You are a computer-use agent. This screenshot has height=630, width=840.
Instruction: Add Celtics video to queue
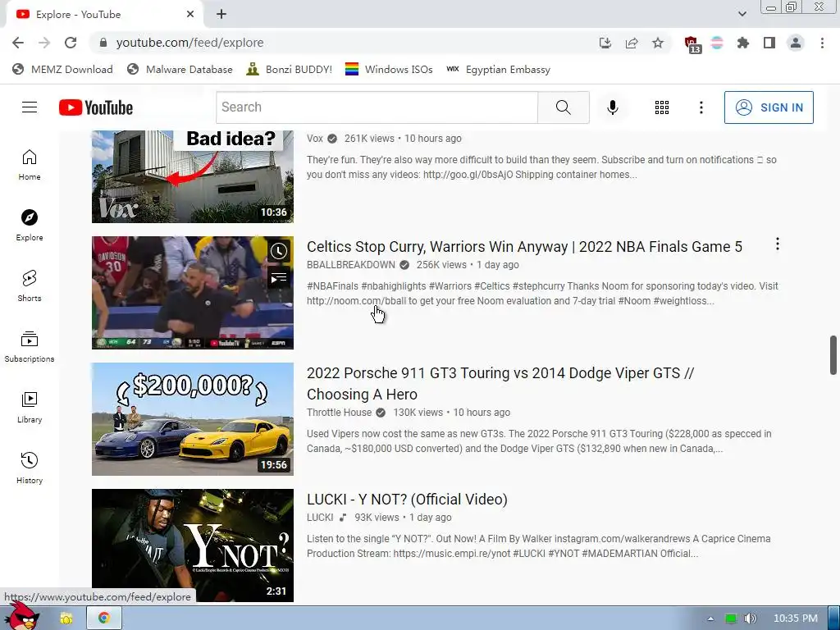[x=279, y=278]
